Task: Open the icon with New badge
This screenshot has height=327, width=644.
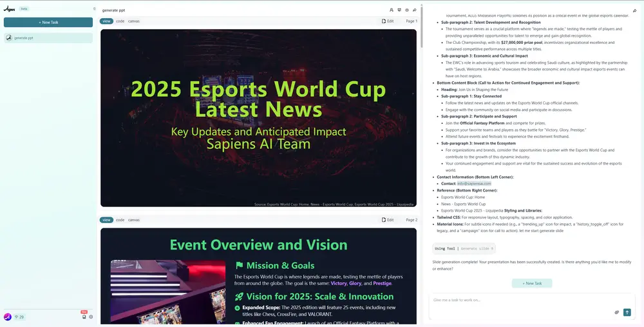Action: (84, 316)
